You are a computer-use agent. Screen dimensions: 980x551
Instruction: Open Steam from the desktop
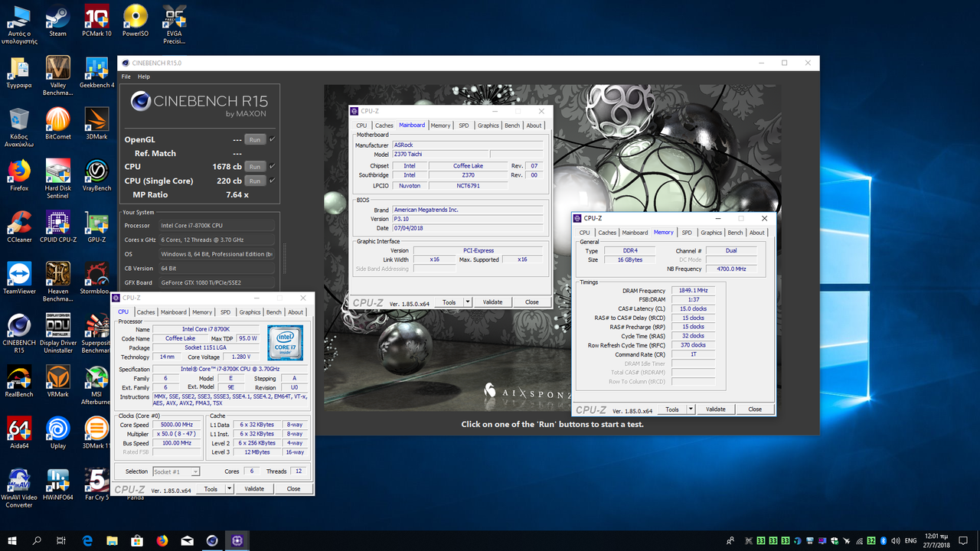point(57,20)
